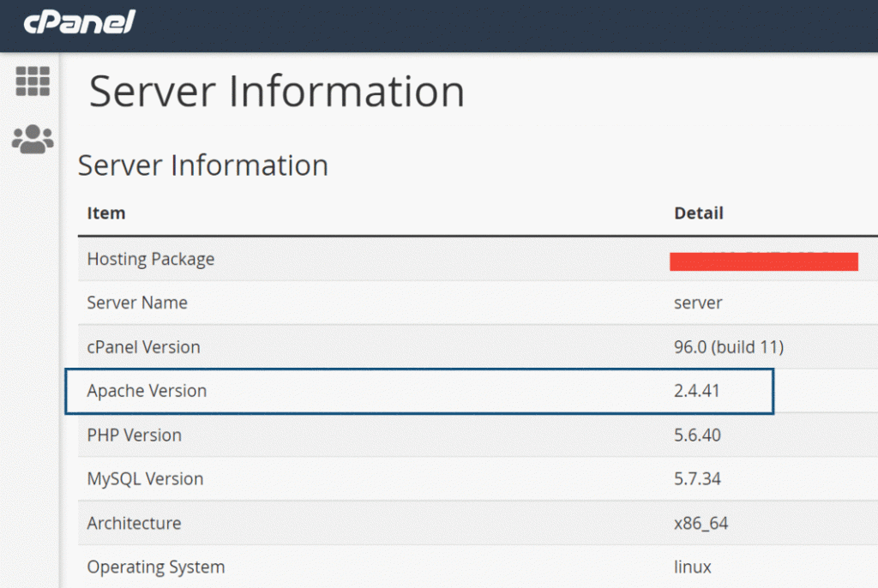Click the cPanel logo in header
This screenshot has height=588, width=878.
pyautogui.click(x=79, y=21)
